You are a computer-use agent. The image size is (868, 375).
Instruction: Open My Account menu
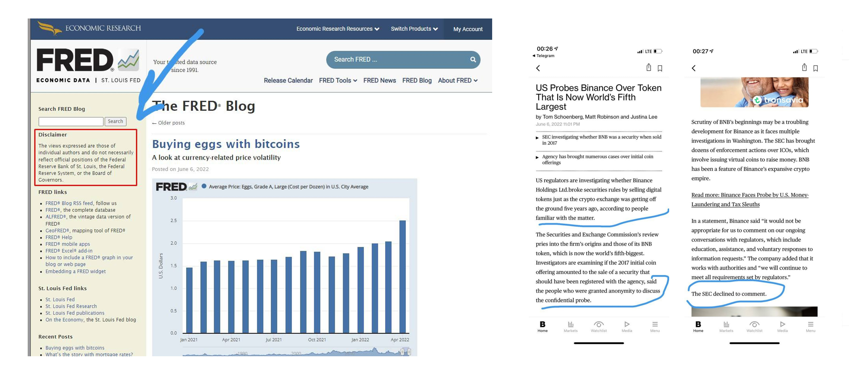coord(468,29)
